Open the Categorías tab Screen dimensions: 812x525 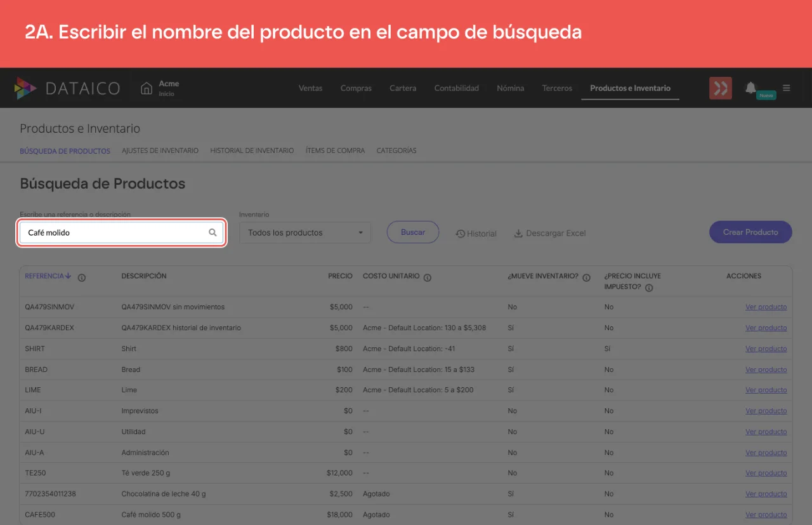396,150
